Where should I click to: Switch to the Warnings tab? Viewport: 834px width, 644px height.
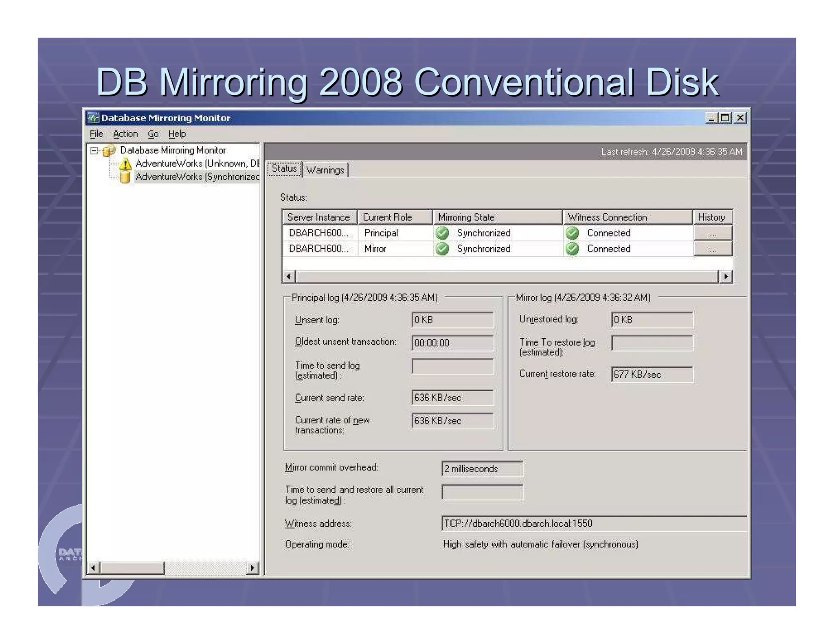point(325,170)
